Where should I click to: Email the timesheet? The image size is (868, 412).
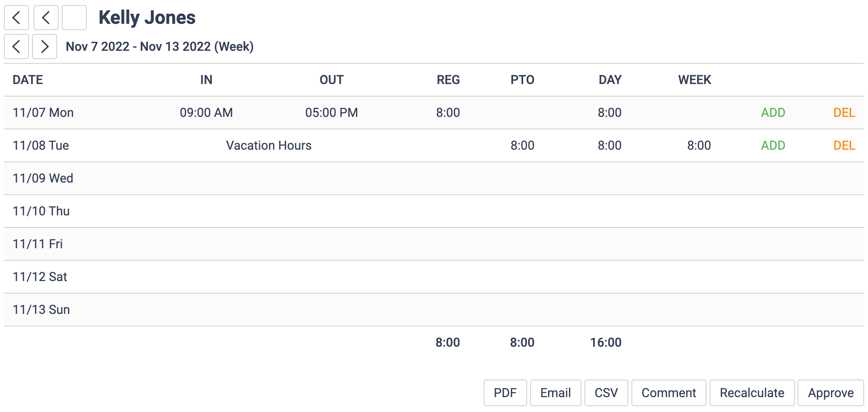[555, 393]
